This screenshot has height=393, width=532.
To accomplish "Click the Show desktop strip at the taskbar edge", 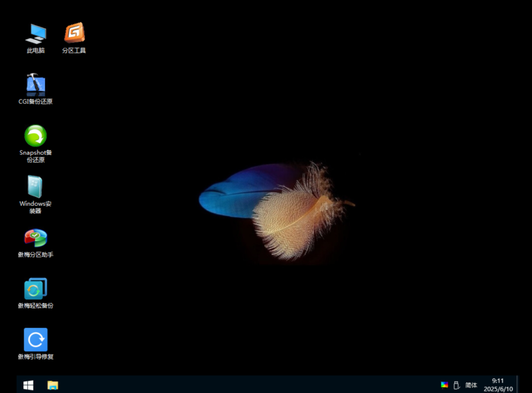I will point(517,385).
